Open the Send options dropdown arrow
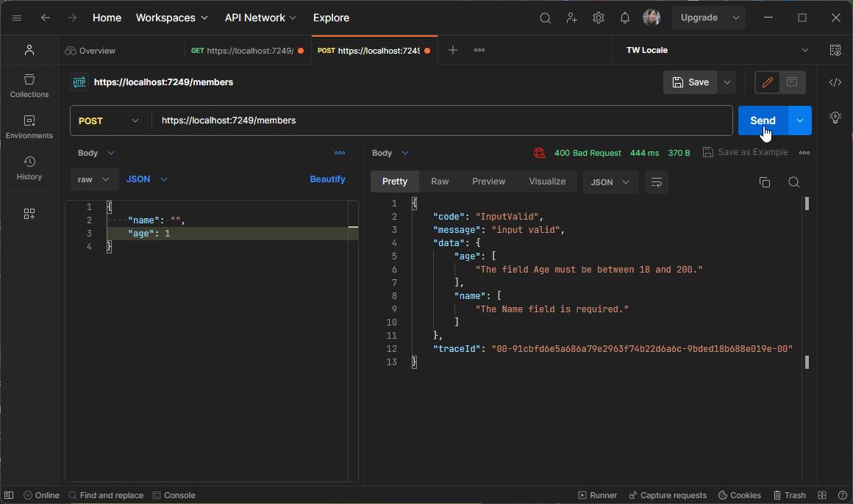 [x=800, y=120]
